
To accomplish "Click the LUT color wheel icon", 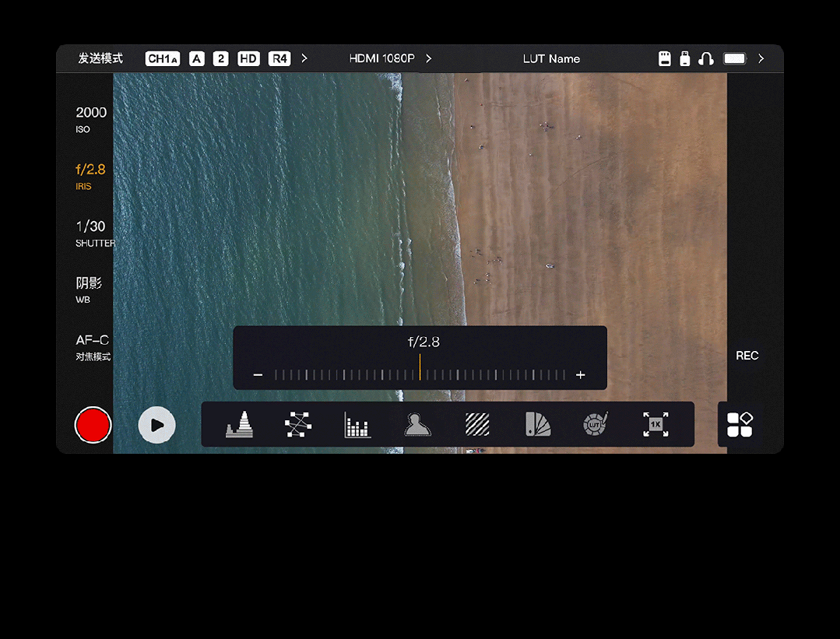I will 596,424.
